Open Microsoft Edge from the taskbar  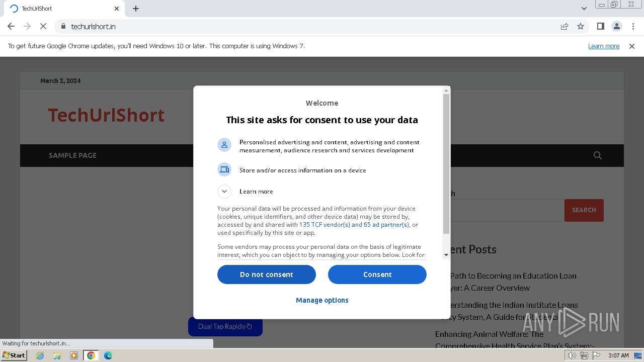[x=108, y=355]
